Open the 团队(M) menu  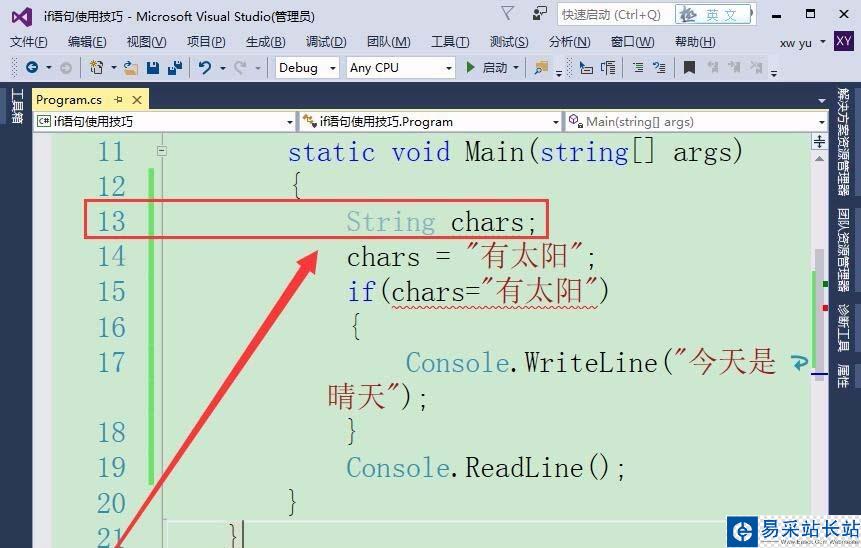click(388, 42)
